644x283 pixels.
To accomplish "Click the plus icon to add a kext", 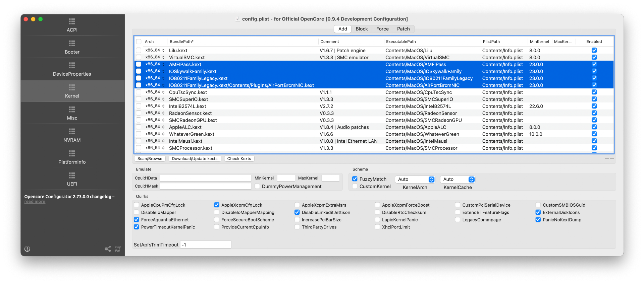I will click(612, 158).
